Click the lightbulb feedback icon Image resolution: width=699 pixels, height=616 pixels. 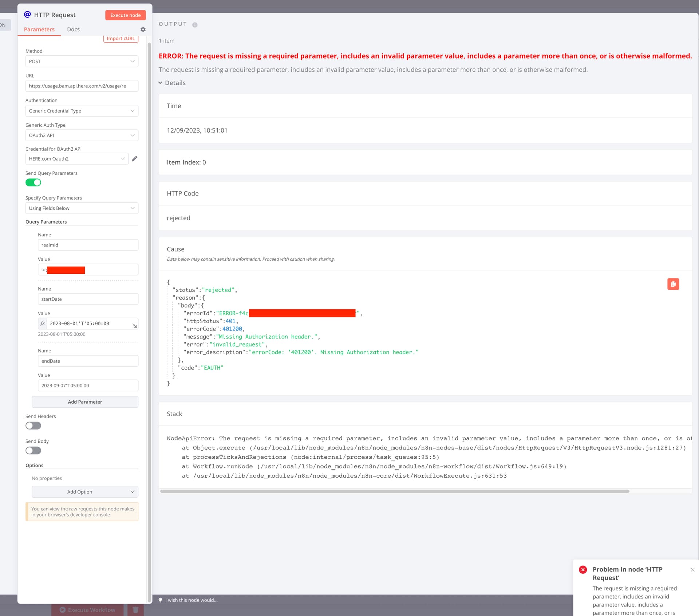coord(160,600)
